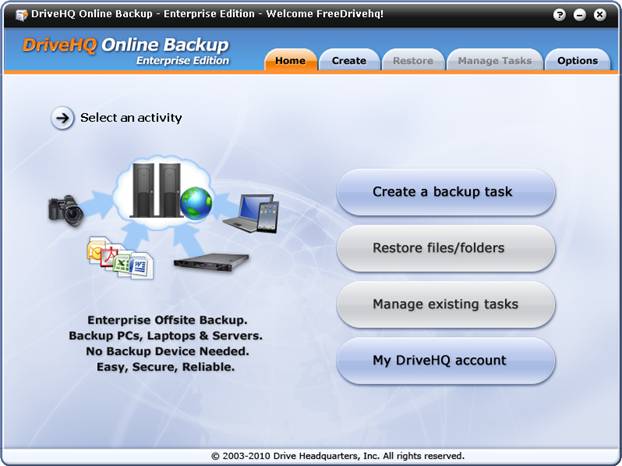
Task: Click the laptop and tablet icon
Action: (x=250, y=213)
